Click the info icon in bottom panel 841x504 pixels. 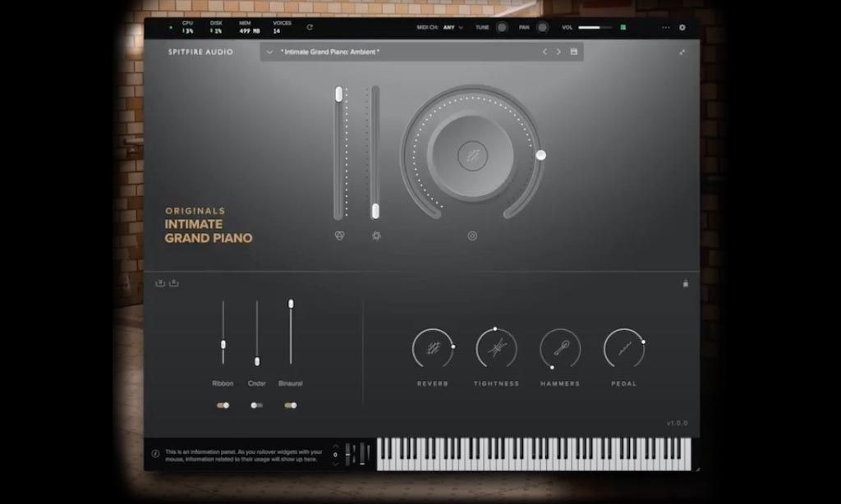[155, 454]
